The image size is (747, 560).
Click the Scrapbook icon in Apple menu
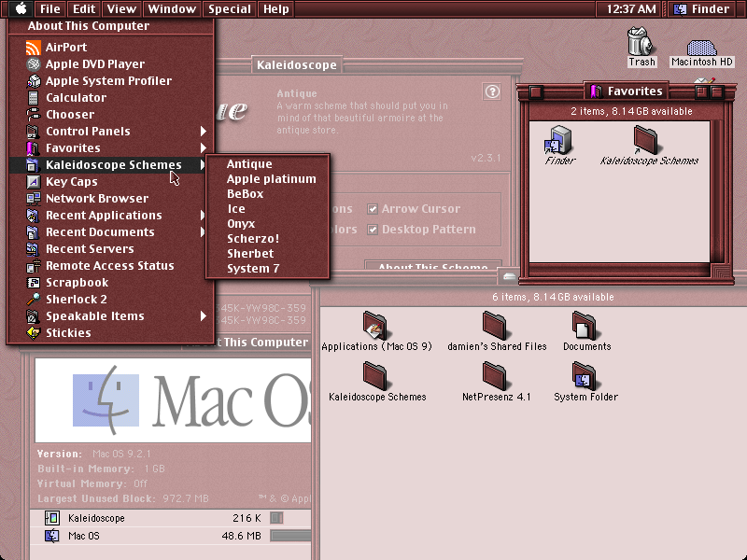(x=33, y=283)
